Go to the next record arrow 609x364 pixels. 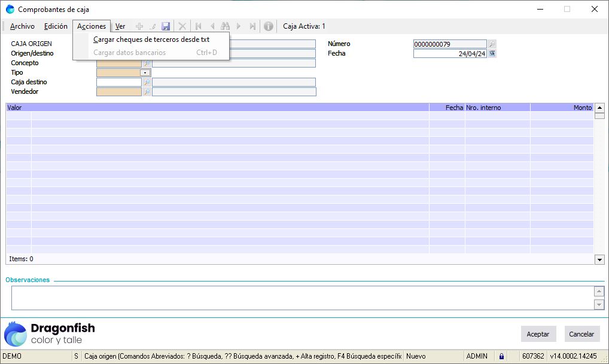coord(239,26)
